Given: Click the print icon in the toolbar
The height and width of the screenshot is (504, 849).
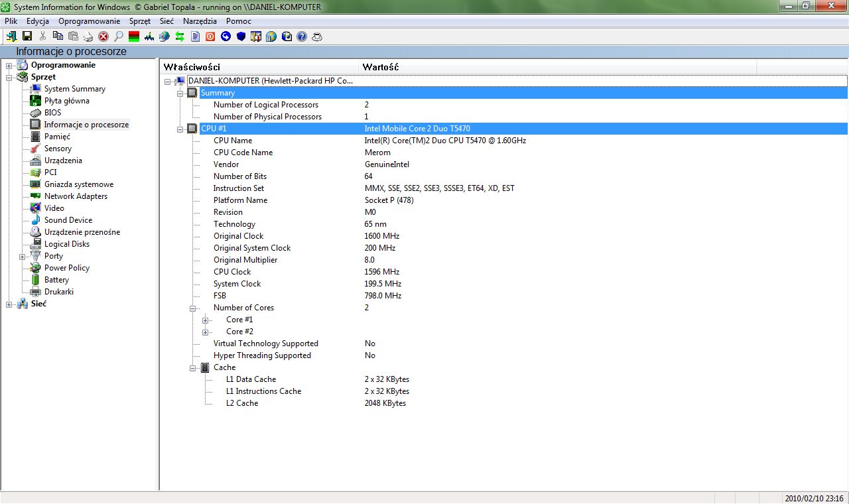Looking at the screenshot, I should (88, 36).
